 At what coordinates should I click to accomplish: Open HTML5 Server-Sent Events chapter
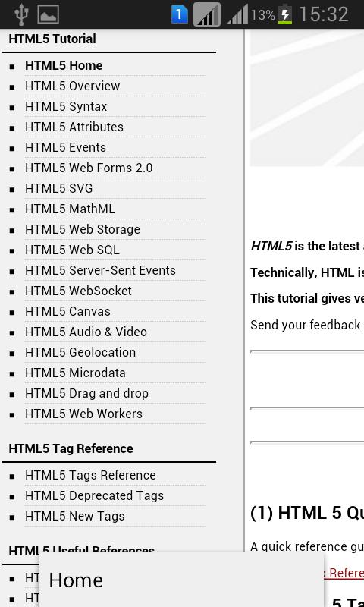[101, 271]
